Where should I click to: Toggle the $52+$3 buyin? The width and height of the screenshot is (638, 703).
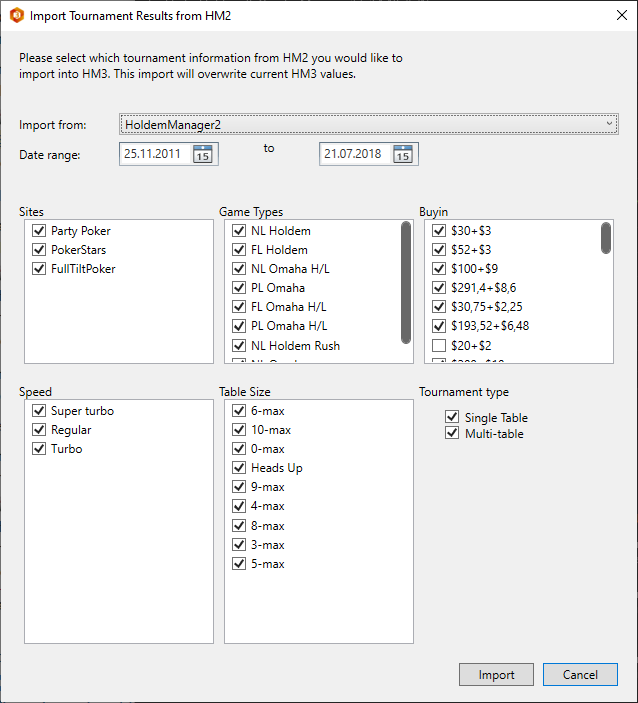(439, 249)
